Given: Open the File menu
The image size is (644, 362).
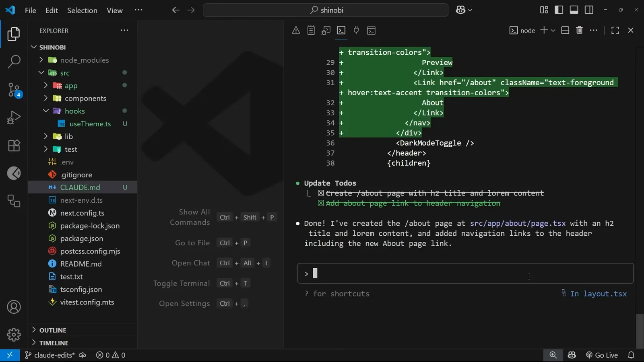Looking at the screenshot, I should click(30, 10).
